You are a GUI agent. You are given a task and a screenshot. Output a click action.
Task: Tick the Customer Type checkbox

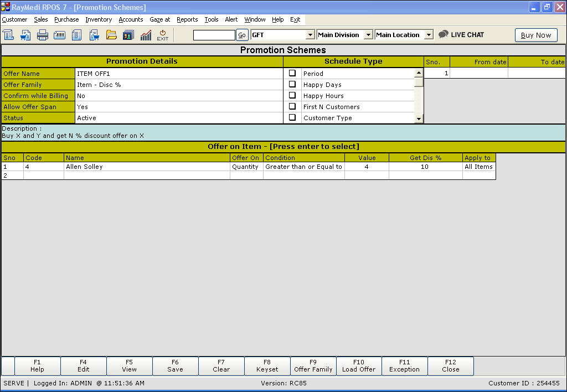(x=292, y=117)
